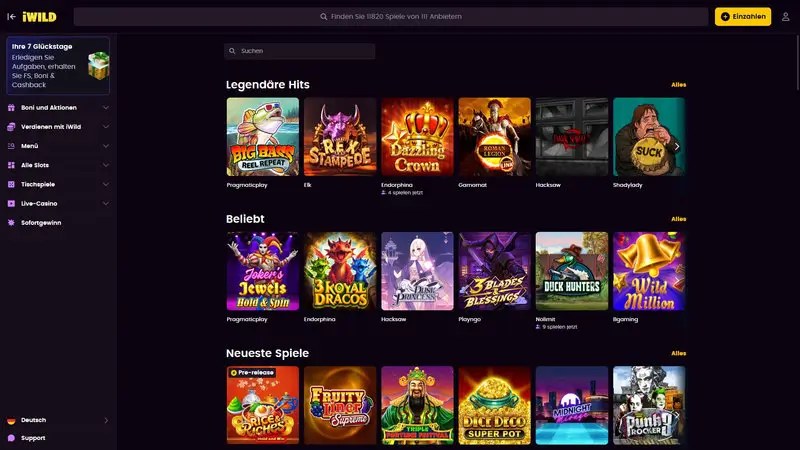Click the top search bar magnifier icon
Viewport: 800px width, 450px height.
tap(323, 17)
